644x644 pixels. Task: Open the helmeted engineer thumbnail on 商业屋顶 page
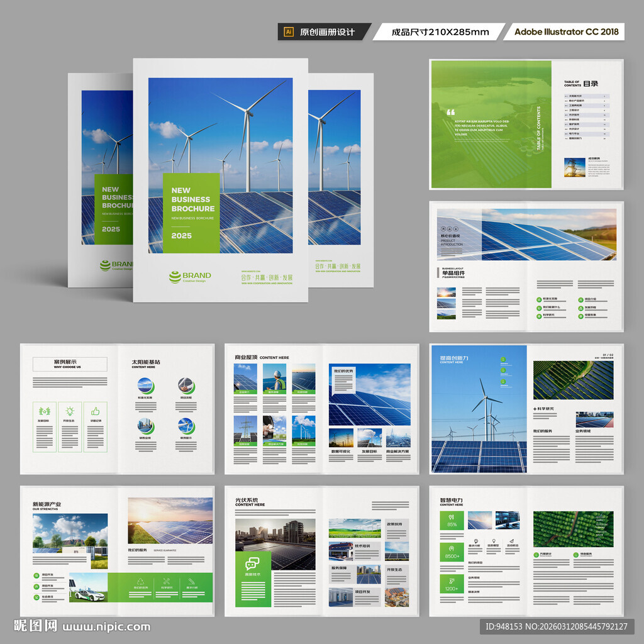point(274,379)
